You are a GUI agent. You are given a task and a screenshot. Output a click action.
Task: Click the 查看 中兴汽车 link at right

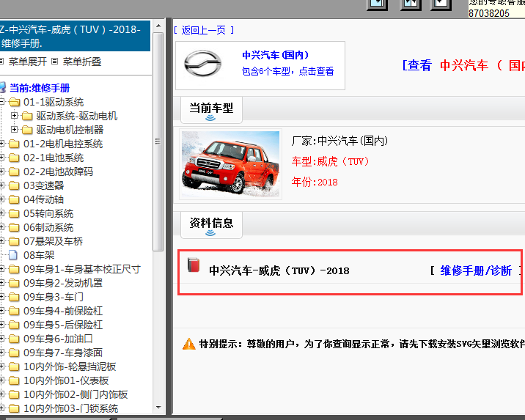463,65
